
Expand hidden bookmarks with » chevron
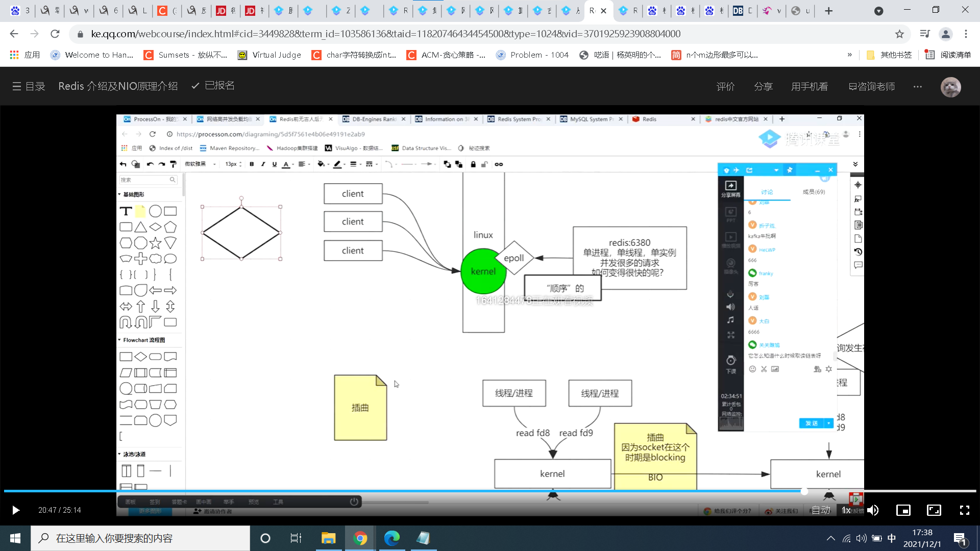[x=849, y=55]
